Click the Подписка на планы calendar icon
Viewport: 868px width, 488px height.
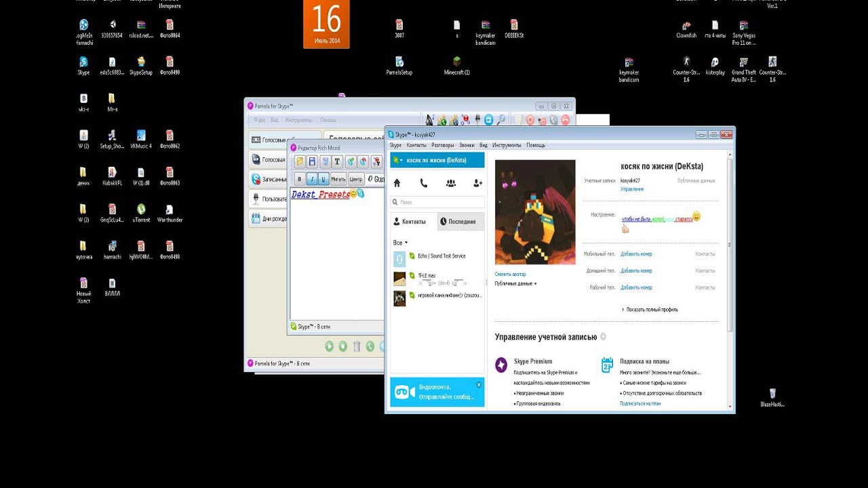pyautogui.click(x=608, y=365)
